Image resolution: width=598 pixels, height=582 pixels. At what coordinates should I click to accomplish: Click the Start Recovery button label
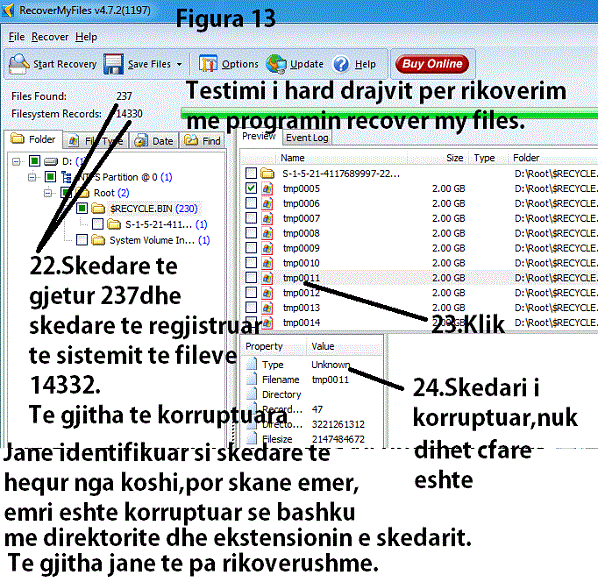[x=65, y=64]
